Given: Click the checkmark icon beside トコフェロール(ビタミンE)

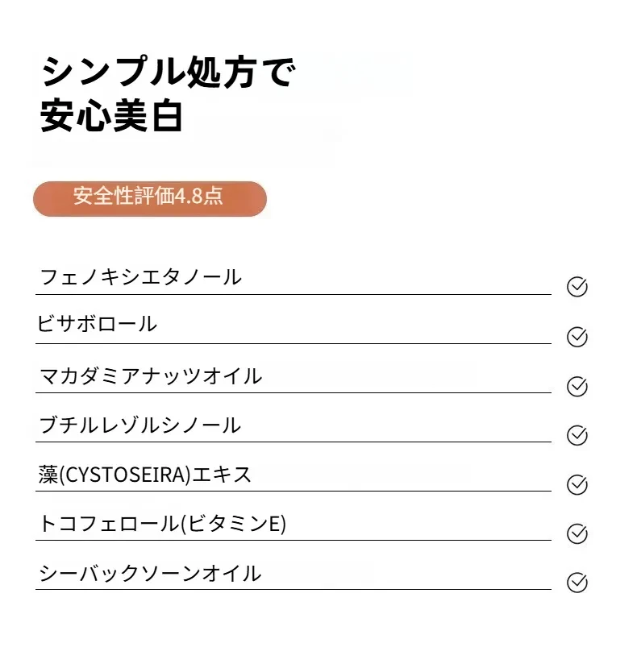Looking at the screenshot, I should [577, 533].
